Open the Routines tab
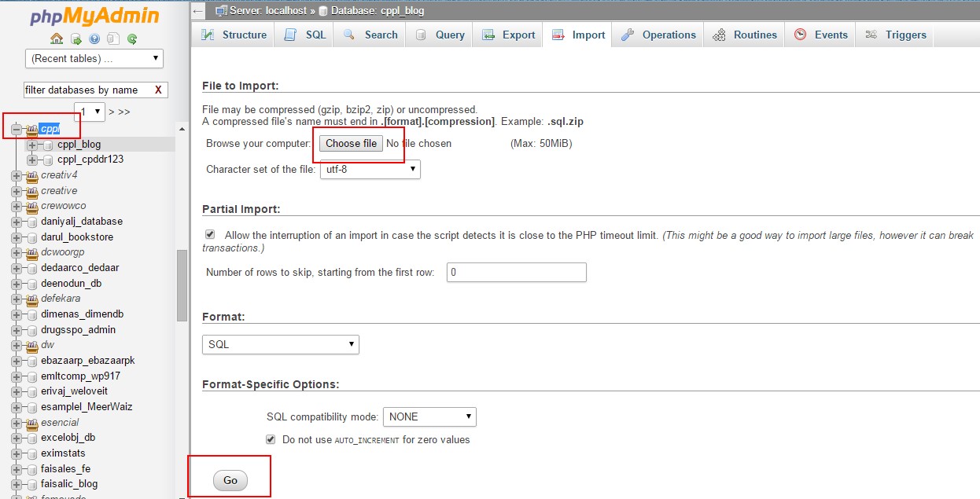Viewport: 980px width, 499px height. pos(745,35)
